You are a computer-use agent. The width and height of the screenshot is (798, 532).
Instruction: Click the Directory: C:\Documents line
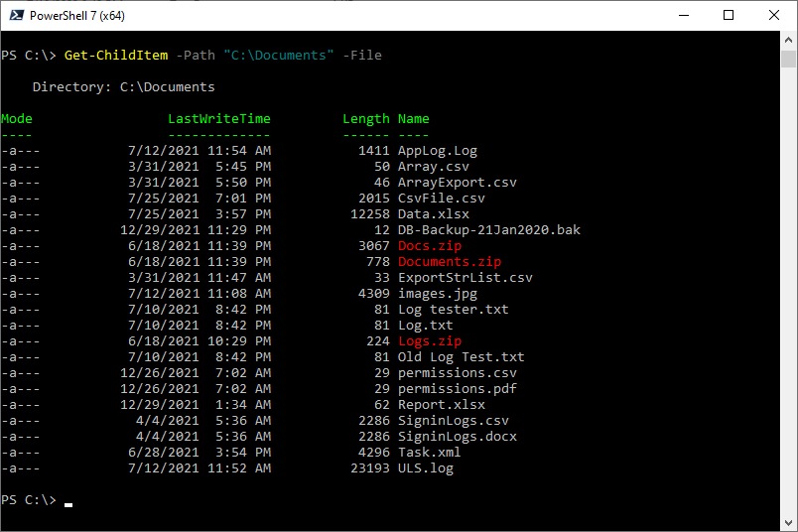pyautogui.click(x=124, y=87)
